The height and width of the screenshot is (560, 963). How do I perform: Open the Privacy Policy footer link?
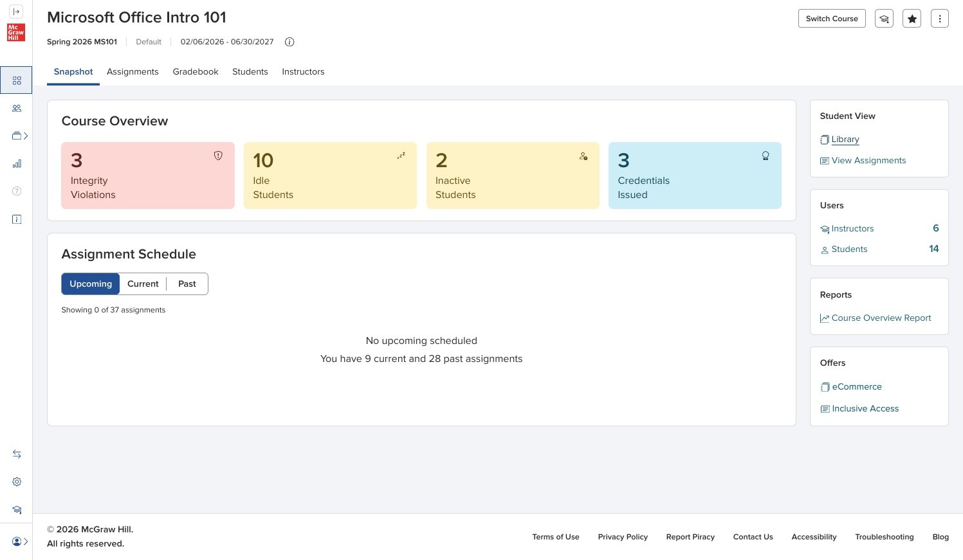pyautogui.click(x=623, y=537)
